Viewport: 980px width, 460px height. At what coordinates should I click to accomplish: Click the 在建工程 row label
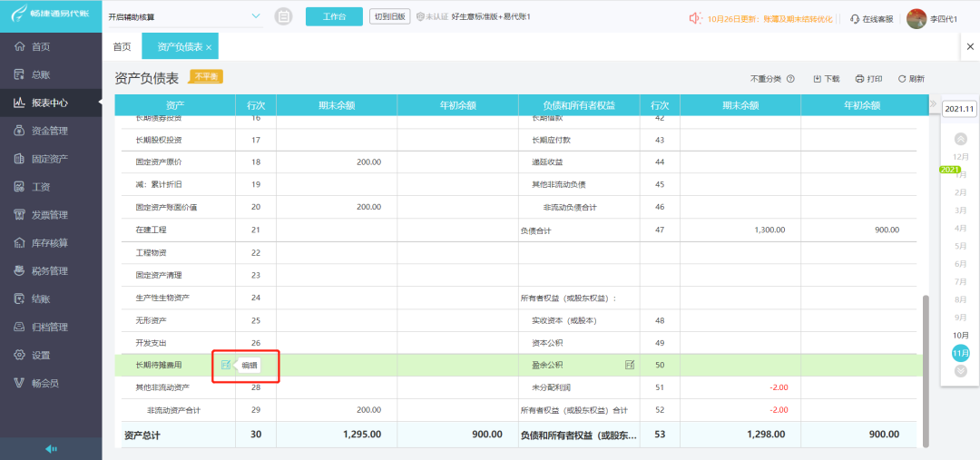click(x=151, y=230)
